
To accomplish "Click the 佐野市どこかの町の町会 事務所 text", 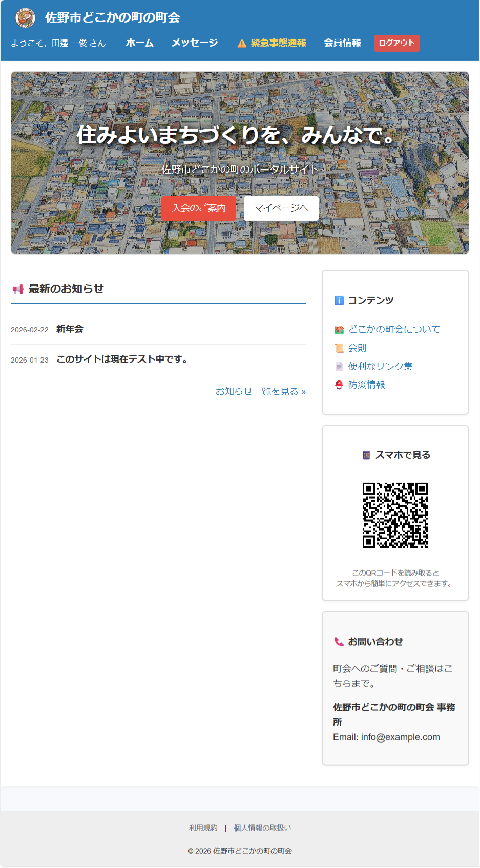I will point(394,715).
